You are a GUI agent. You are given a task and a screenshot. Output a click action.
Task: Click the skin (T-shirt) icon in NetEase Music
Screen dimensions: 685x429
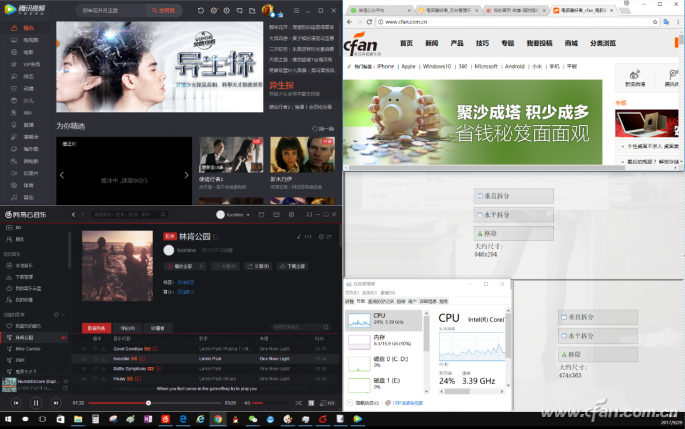point(262,214)
